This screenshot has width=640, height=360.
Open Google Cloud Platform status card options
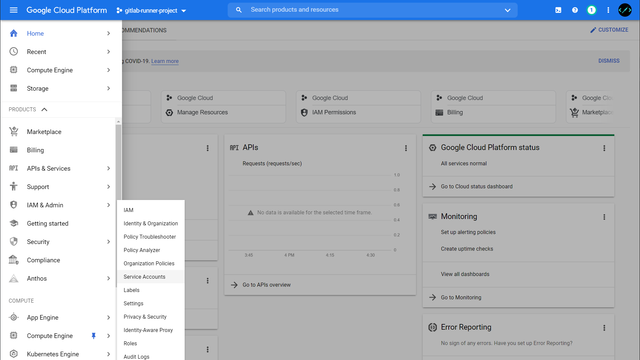tap(604, 148)
